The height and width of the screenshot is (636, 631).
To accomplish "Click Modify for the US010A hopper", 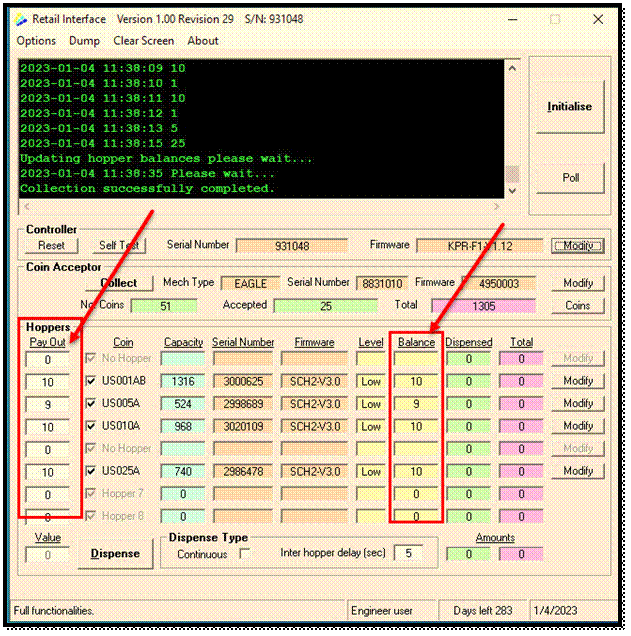I will click(578, 426).
